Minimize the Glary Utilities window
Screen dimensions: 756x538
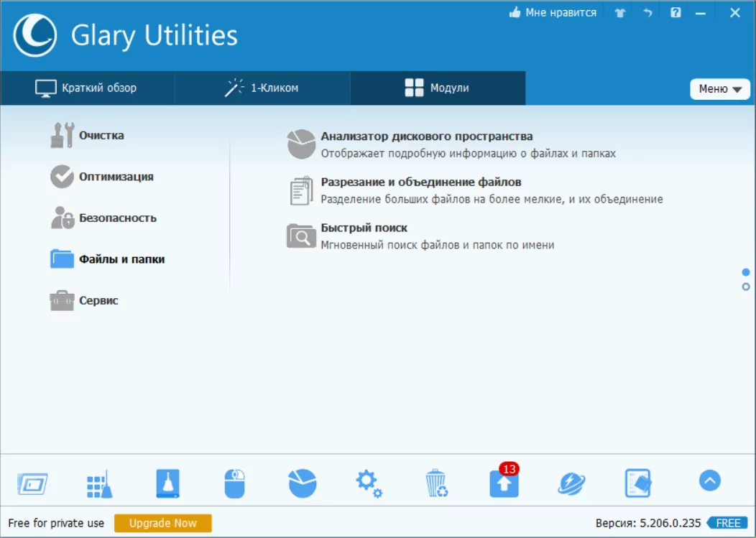(x=701, y=14)
